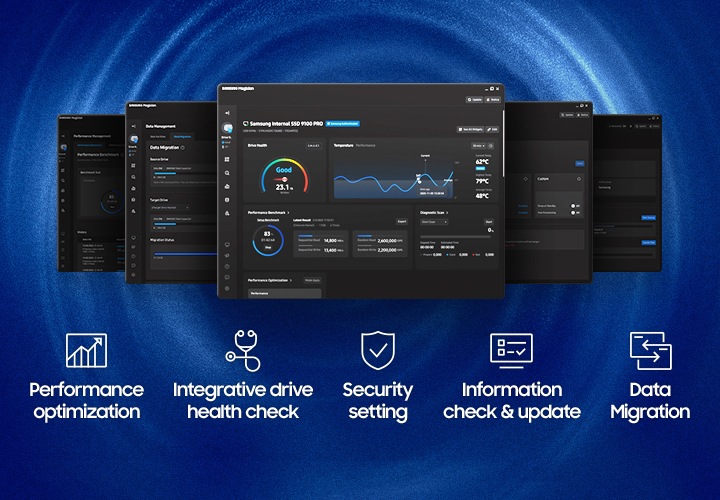This screenshot has height=500, width=720.
Task: Click the front window vertical scrollbar
Action: tap(503, 142)
